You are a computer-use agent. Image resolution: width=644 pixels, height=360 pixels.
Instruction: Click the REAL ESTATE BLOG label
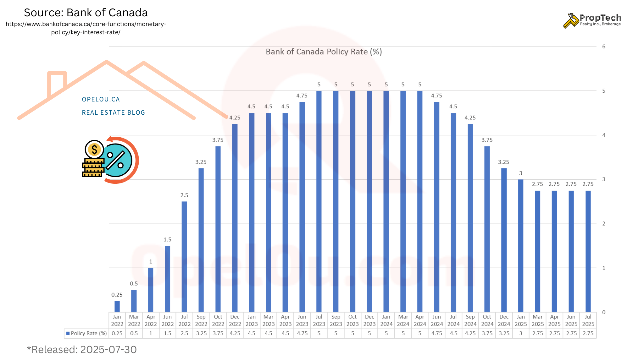[x=113, y=112]
